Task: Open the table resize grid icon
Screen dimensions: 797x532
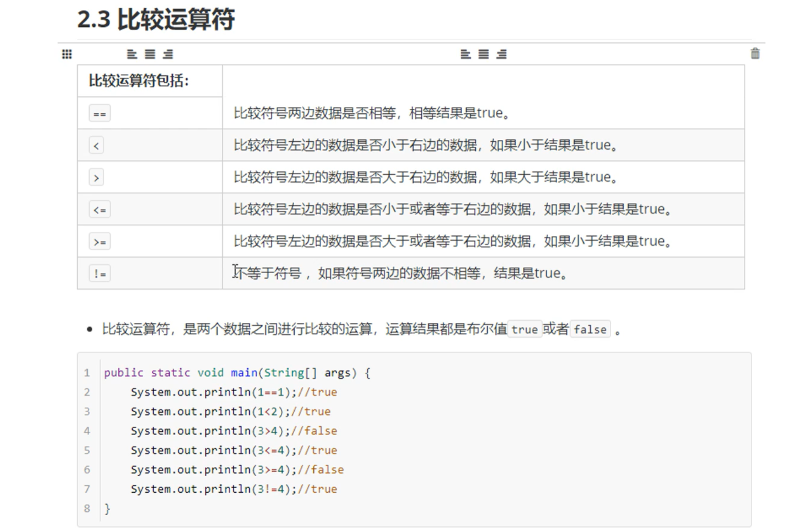Action: tap(67, 54)
